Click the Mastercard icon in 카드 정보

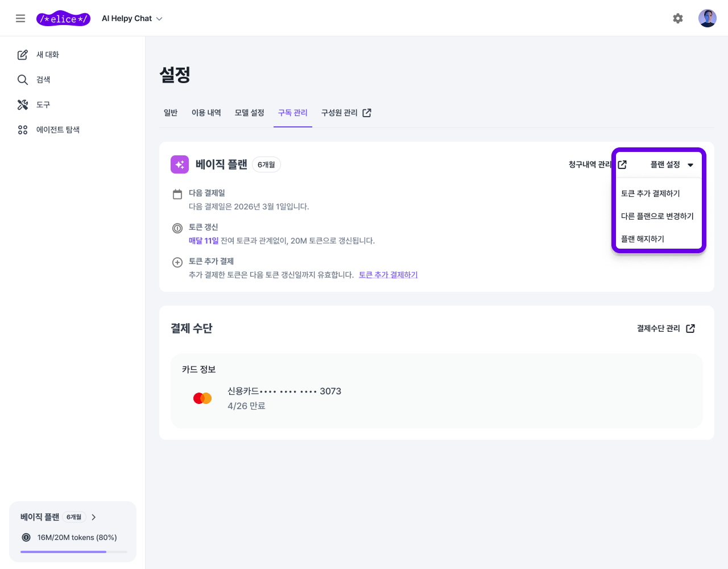[202, 398]
